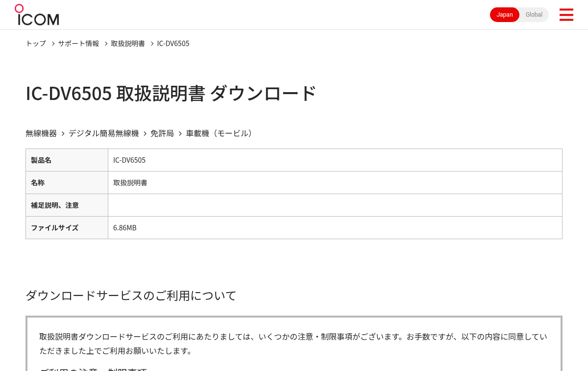Open the 免許局 category link
The width and height of the screenshot is (588, 371).
pyautogui.click(x=162, y=133)
